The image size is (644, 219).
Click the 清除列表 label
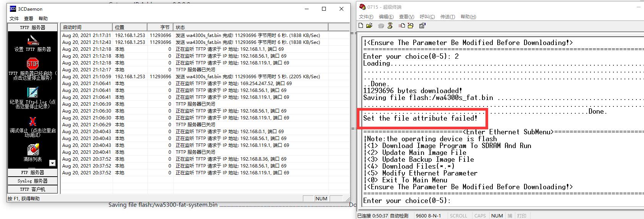click(33, 159)
